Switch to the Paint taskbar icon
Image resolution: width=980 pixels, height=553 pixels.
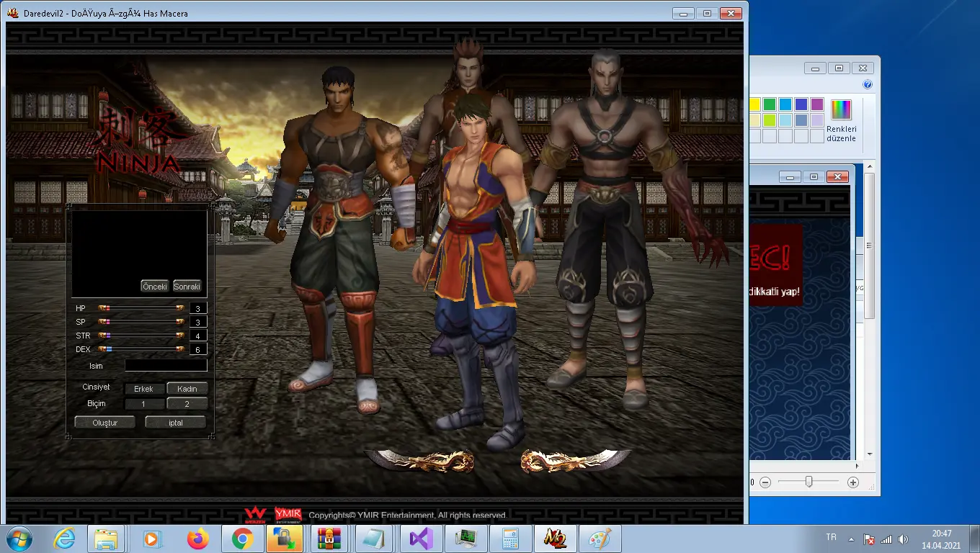tap(599, 539)
